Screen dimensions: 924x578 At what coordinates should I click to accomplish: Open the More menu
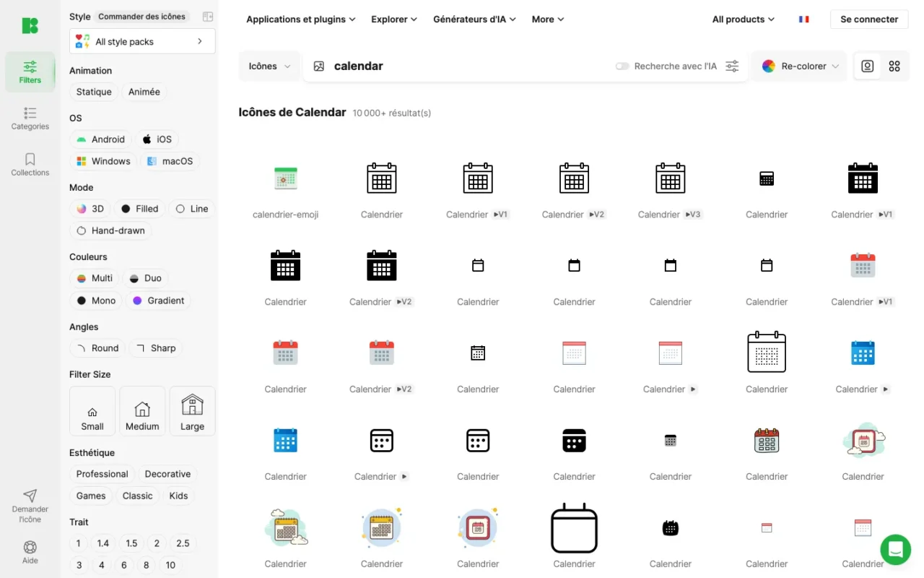pyautogui.click(x=548, y=20)
